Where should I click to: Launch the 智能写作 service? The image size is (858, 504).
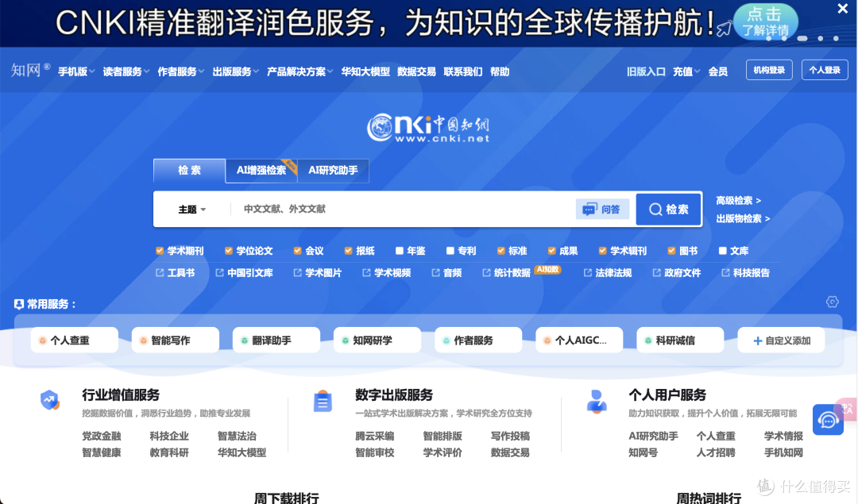175,340
